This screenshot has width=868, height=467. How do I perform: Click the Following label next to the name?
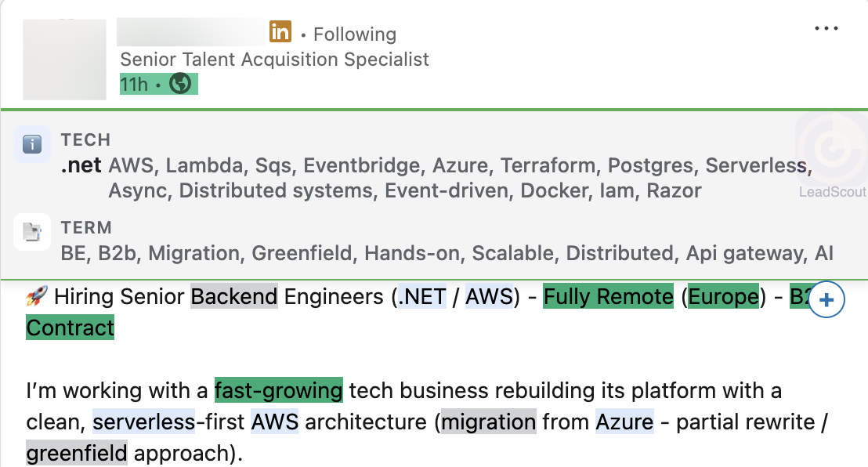click(x=354, y=34)
